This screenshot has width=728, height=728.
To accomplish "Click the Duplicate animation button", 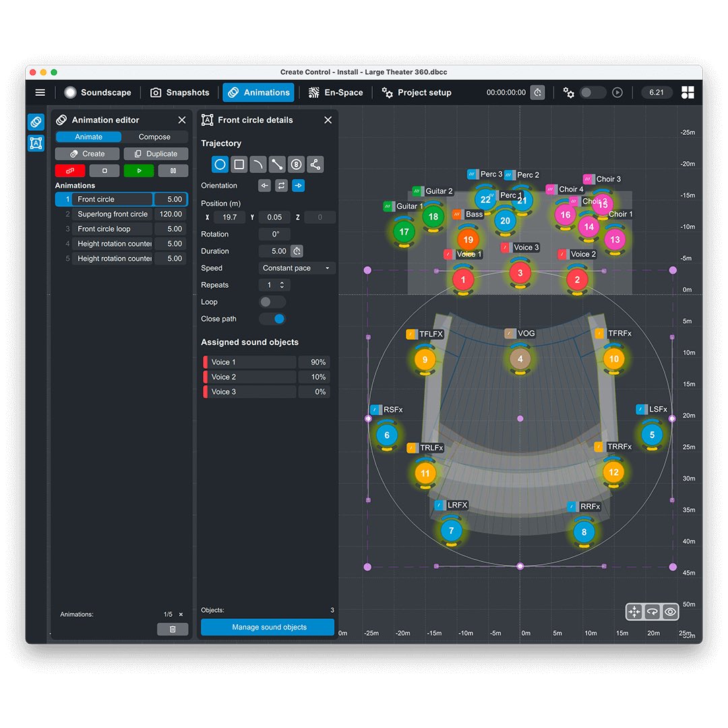I will [x=156, y=154].
